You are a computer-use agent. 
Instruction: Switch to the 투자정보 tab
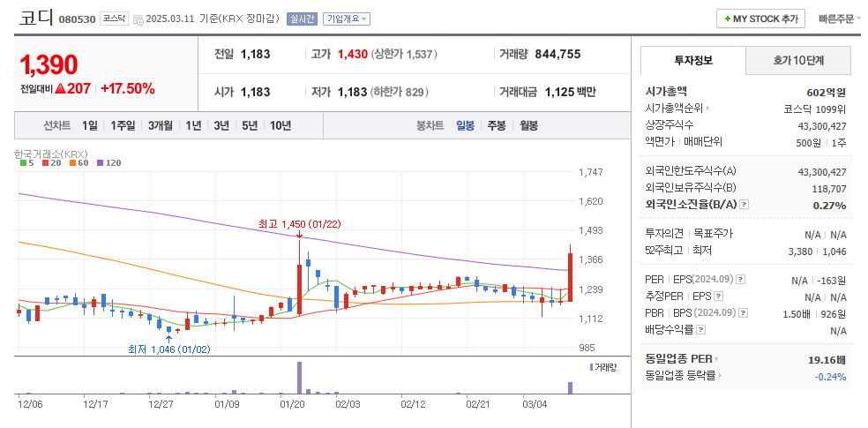pos(693,60)
